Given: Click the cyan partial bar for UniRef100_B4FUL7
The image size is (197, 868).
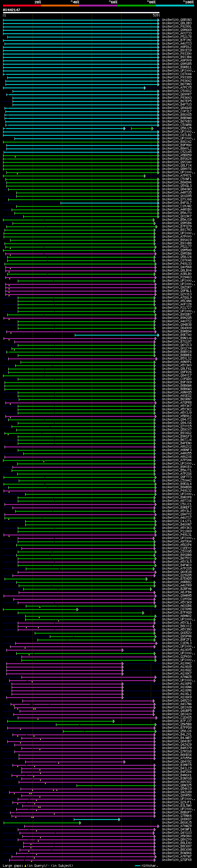Looking at the screenshot, I should pyautogui.click(x=110, y=203).
